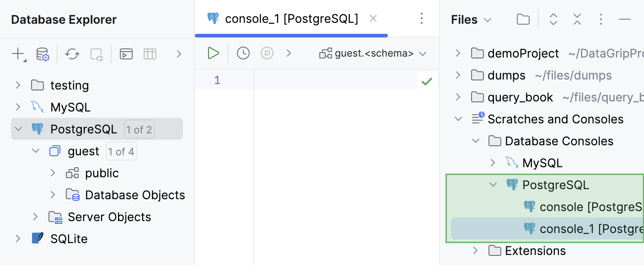The height and width of the screenshot is (265, 644).
Task: Select the demoProject folder in Files
Action: point(523,53)
